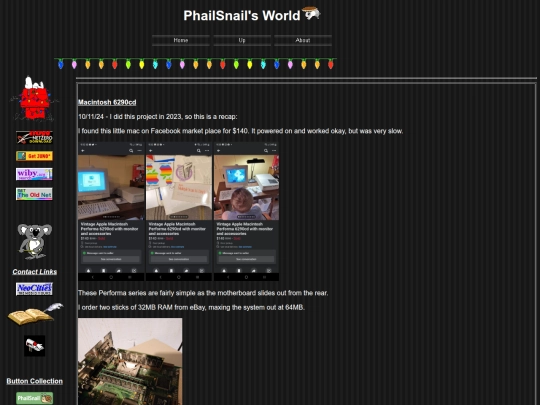Image resolution: width=540 pixels, height=405 pixels.
Task: Open the About navigation button
Action: pyautogui.click(x=303, y=40)
